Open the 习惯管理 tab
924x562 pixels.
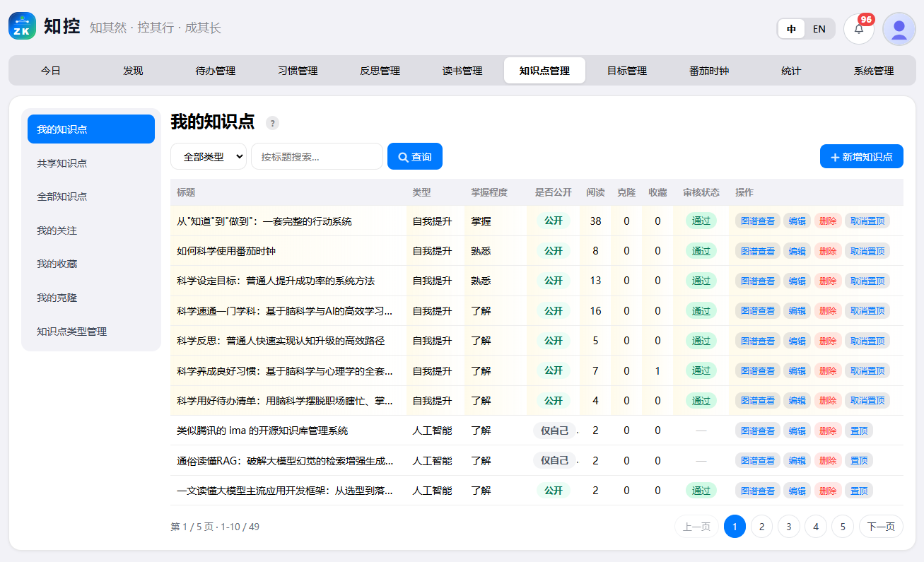[x=298, y=71]
